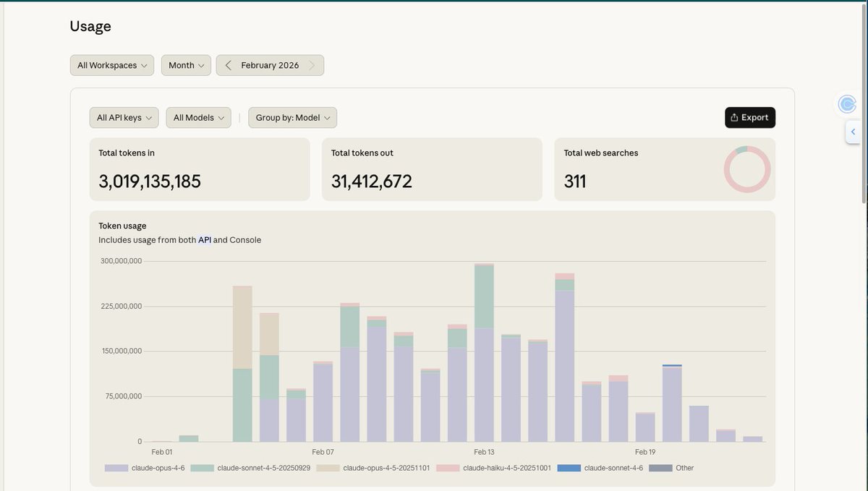Click the 300,000,000 y-axis label

click(x=122, y=261)
